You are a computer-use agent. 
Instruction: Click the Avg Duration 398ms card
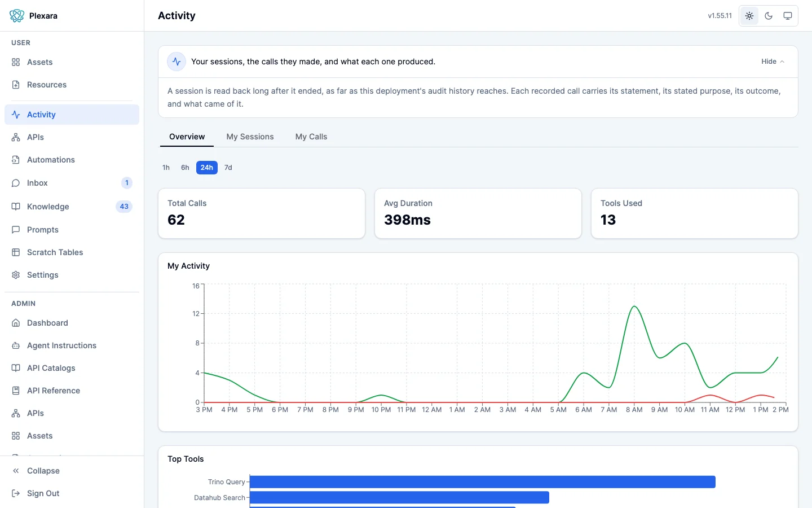478,213
